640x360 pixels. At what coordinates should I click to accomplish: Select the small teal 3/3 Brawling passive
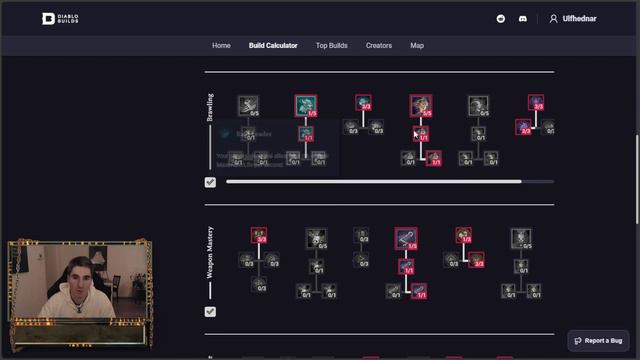pos(363,102)
